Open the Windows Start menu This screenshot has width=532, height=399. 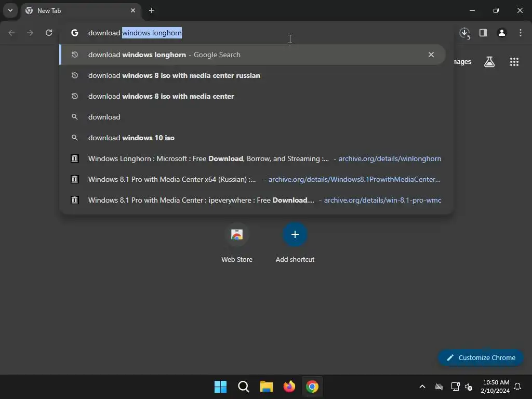pyautogui.click(x=220, y=387)
